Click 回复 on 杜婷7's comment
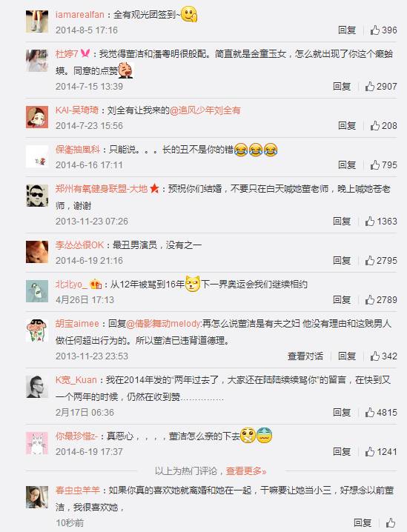 point(342,87)
